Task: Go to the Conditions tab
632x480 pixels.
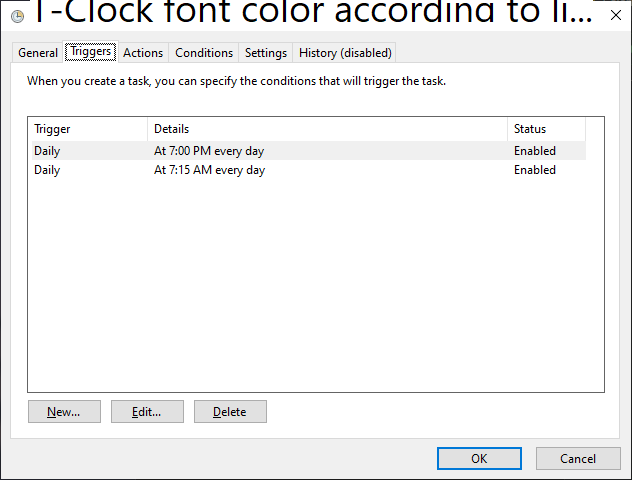Action: (x=204, y=53)
